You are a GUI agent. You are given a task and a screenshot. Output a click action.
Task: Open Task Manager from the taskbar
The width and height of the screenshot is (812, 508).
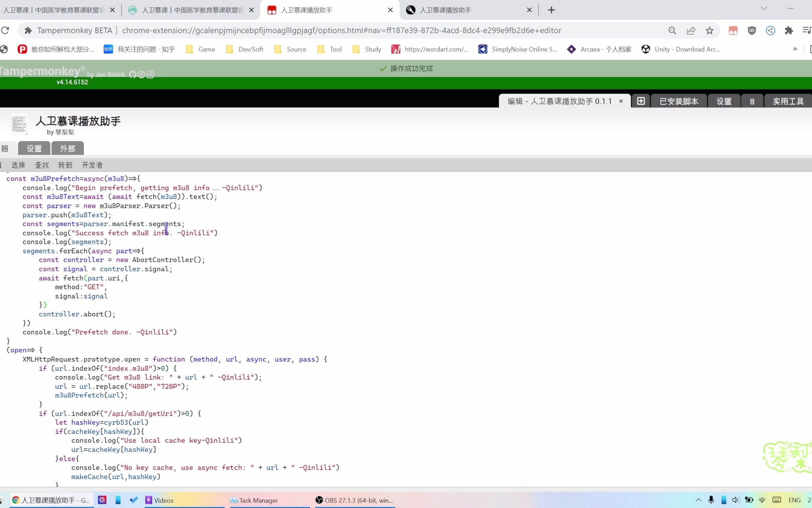tap(270, 500)
